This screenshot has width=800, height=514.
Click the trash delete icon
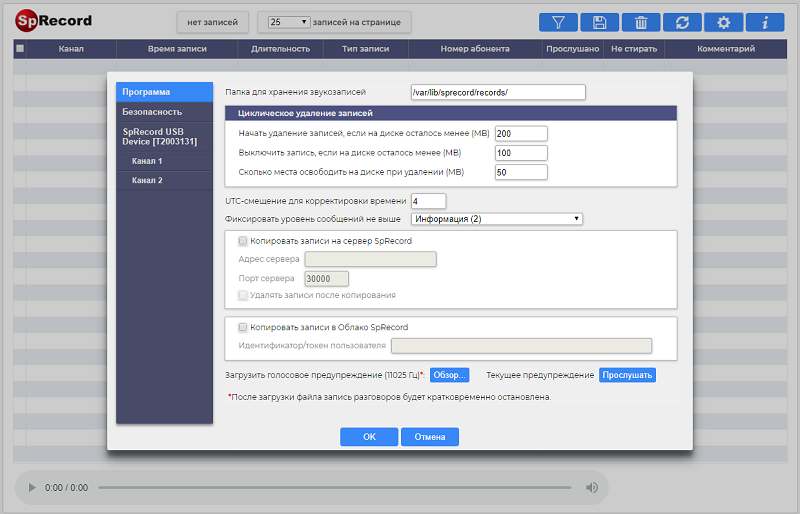click(641, 22)
